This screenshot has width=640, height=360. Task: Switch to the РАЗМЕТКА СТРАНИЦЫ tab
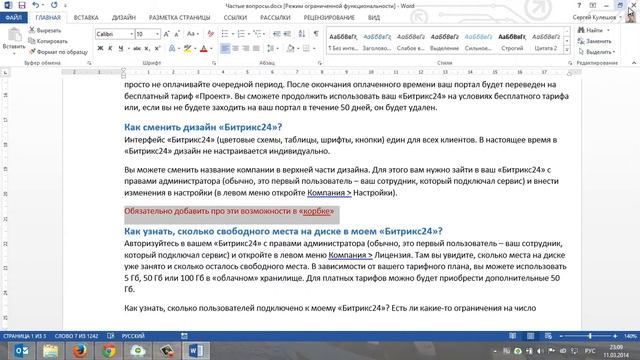click(x=180, y=18)
